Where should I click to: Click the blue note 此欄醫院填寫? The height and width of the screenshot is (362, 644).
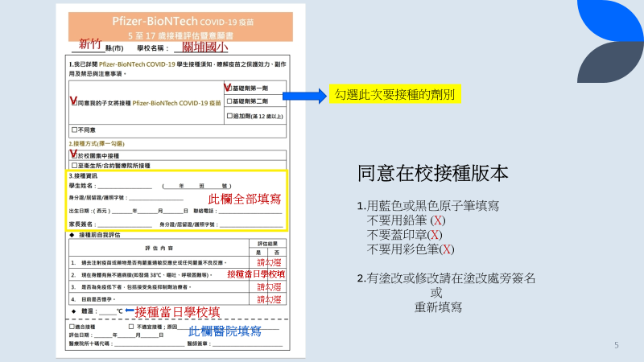coord(225,331)
